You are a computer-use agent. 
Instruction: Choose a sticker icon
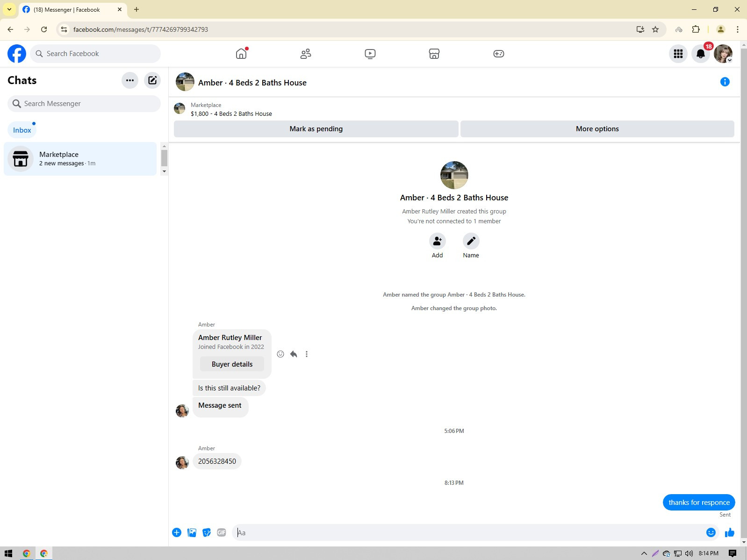(x=207, y=532)
